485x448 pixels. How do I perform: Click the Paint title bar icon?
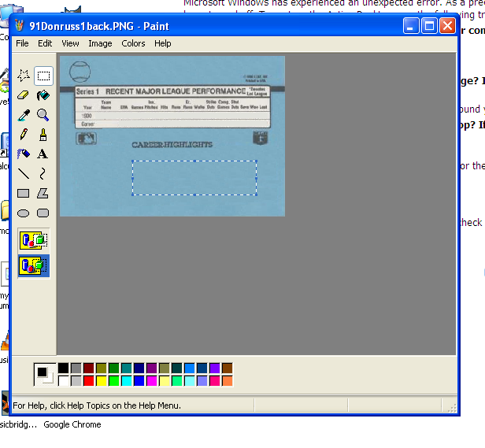pos(19,26)
